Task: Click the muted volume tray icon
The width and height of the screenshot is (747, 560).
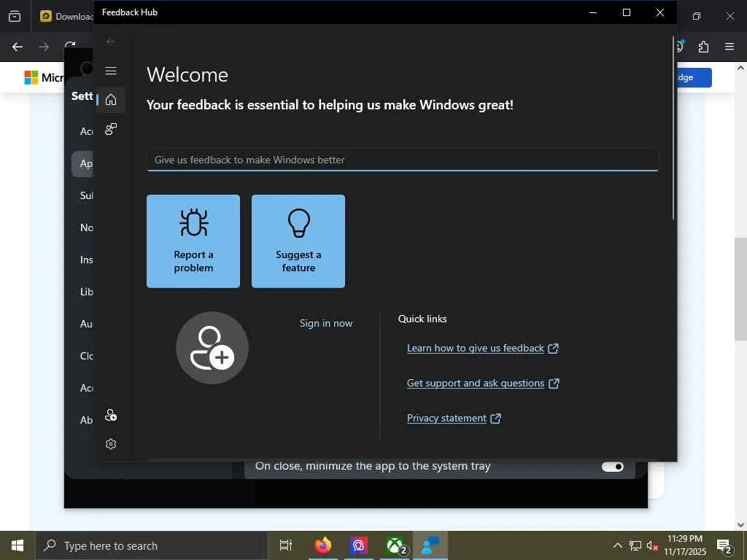Action: (x=652, y=545)
